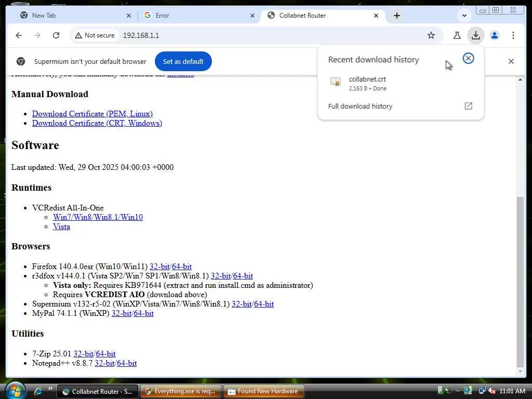The image size is (532, 399).
Task: Click the Not secure warning chip
Action: click(x=95, y=35)
